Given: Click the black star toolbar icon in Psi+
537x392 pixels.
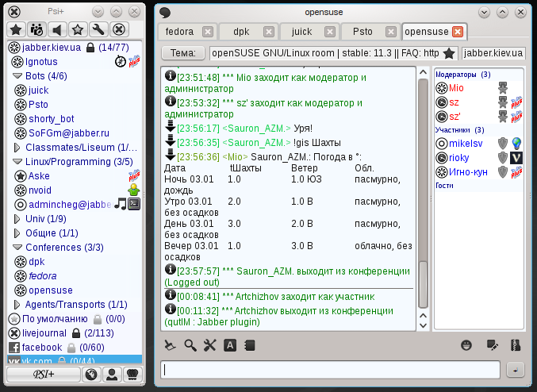Looking at the screenshot, I should point(16,29).
